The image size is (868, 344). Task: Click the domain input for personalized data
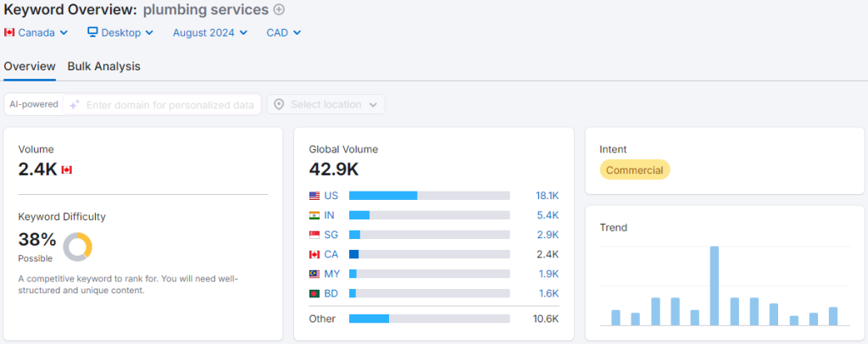(x=170, y=105)
